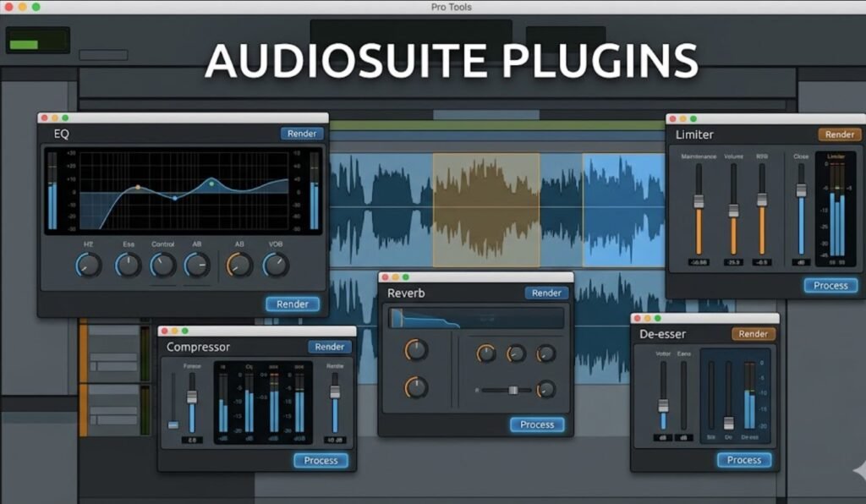Image resolution: width=866 pixels, height=504 pixels.
Task: Minimize the De-esser plugin window
Action: [647, 318]
